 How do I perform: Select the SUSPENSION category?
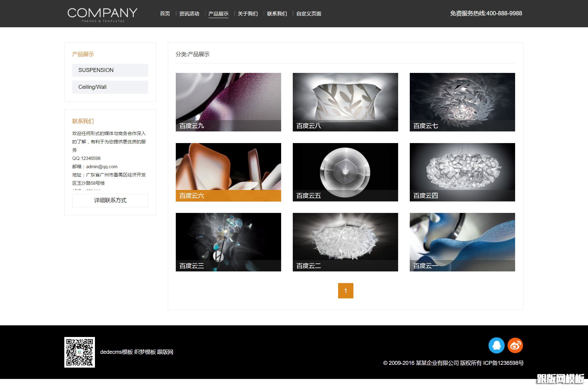click(x=110, y=70)
